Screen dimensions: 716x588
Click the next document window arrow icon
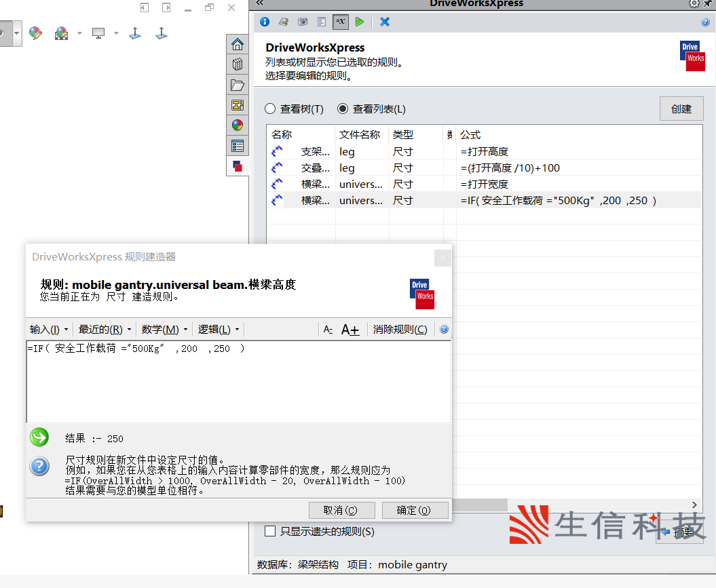coord(166,7)
